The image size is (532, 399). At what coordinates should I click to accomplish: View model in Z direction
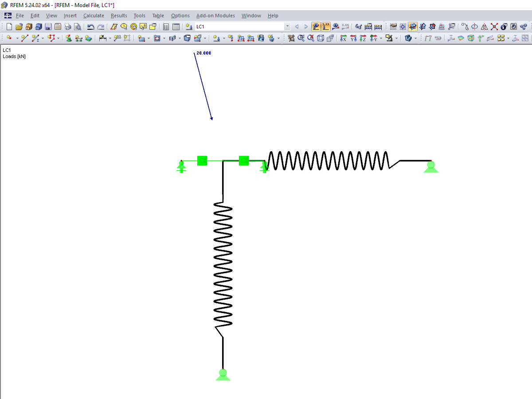363,38
